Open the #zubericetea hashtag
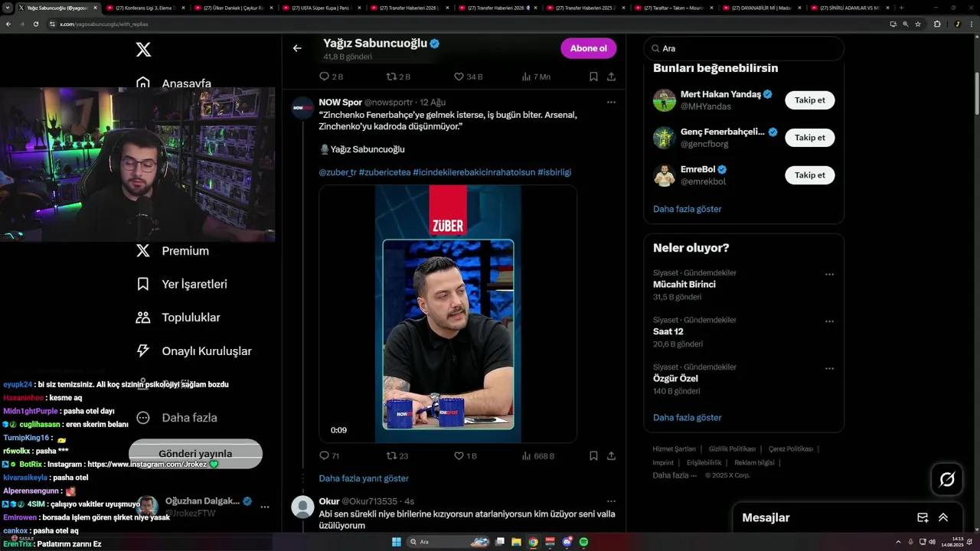The height and width of the screenshot is (551, 980). [384, 172]
